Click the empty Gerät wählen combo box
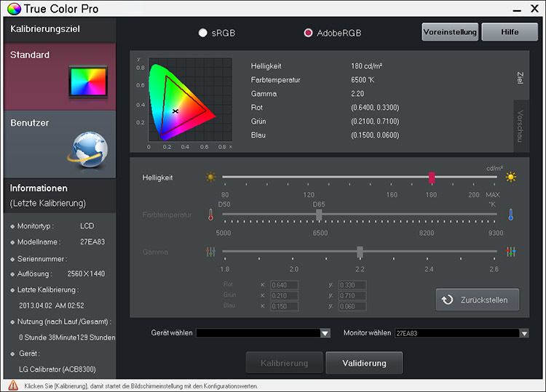This screenshot has height=392, width=546. point(263,333)
